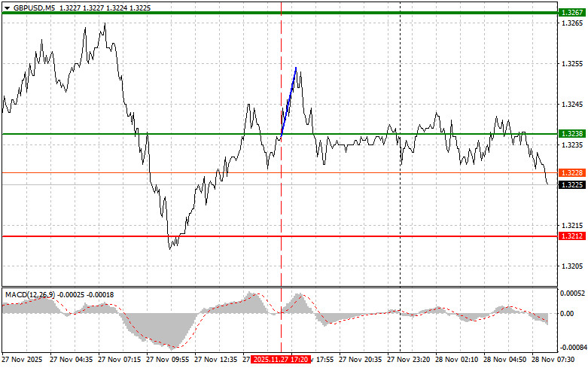Select the red 1.3212 price label

coord(571,236)
